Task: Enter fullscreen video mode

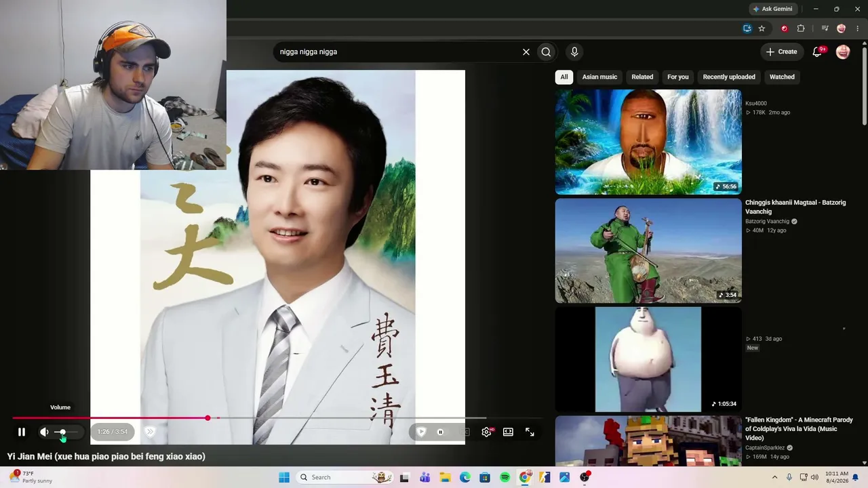Action: click(x=530, y=432)
